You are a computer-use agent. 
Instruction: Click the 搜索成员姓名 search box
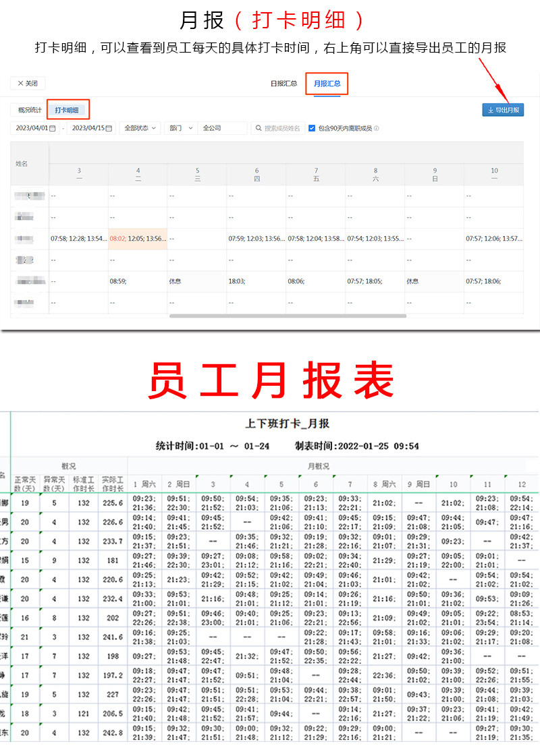(278, 128)
